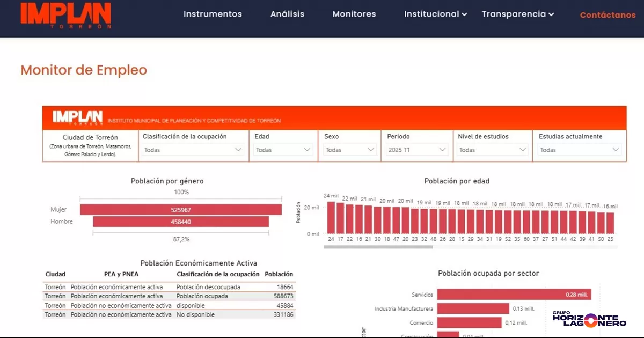Open the Sexo filter dropdown
The height and width of the screenshot is (338, 644).
[349, 150]
